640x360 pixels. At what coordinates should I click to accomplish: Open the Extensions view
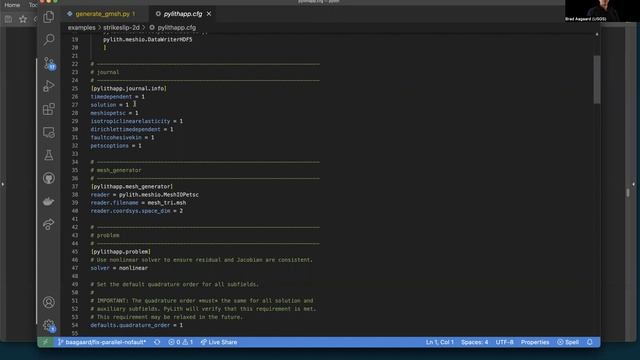49,109
